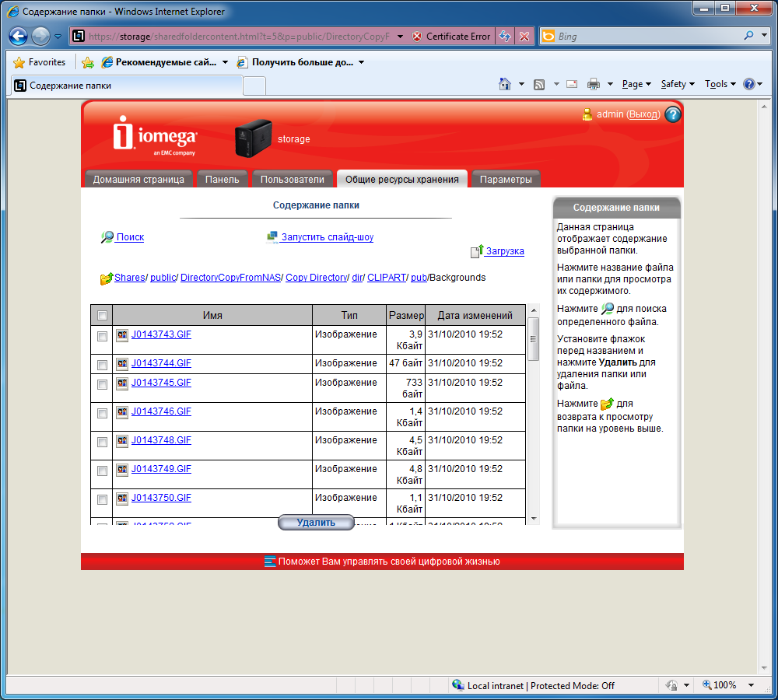The width and height of the screenshot is (778, 700).
Task: Click the browser Back arrow button
Action: (19, 37)
